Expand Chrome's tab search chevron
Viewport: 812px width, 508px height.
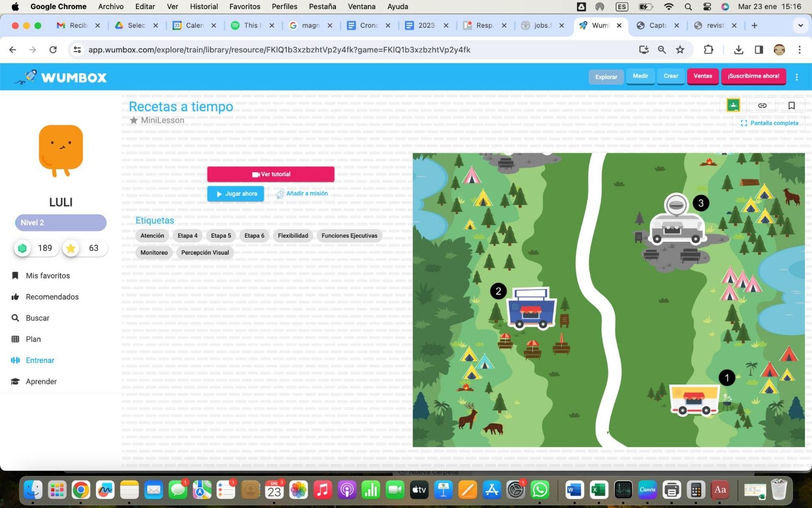(800, 25)
